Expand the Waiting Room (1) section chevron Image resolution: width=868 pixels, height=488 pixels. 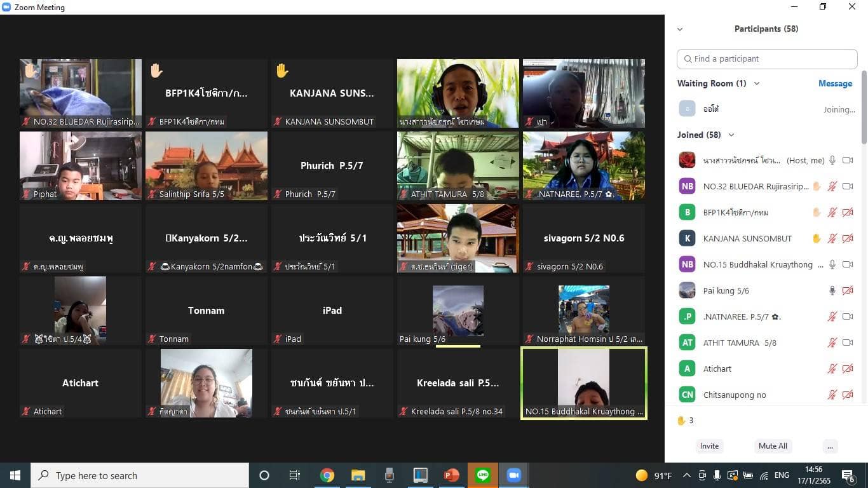tap(756, 83)
